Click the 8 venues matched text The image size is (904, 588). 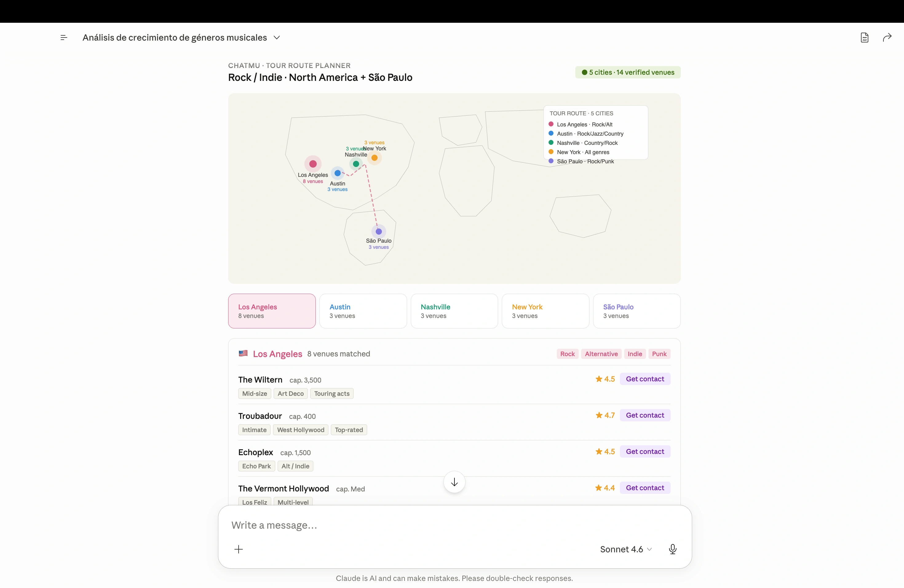[339, 354]
